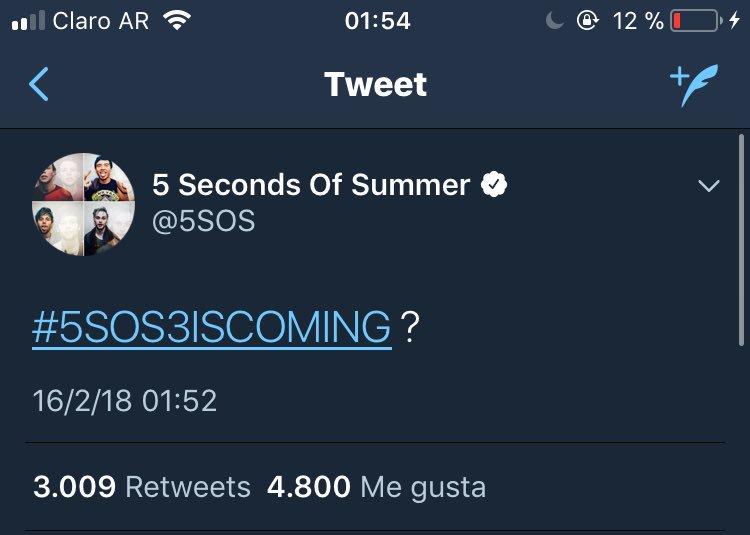Tap the Tweet header title
Screen dimensions: 750x535
[x=375, y=85]
